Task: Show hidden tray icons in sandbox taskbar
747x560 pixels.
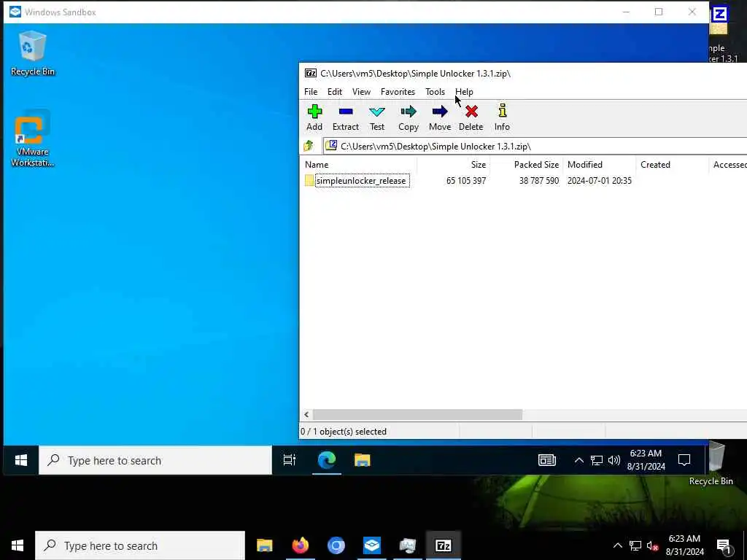Action: coord(578,460)
